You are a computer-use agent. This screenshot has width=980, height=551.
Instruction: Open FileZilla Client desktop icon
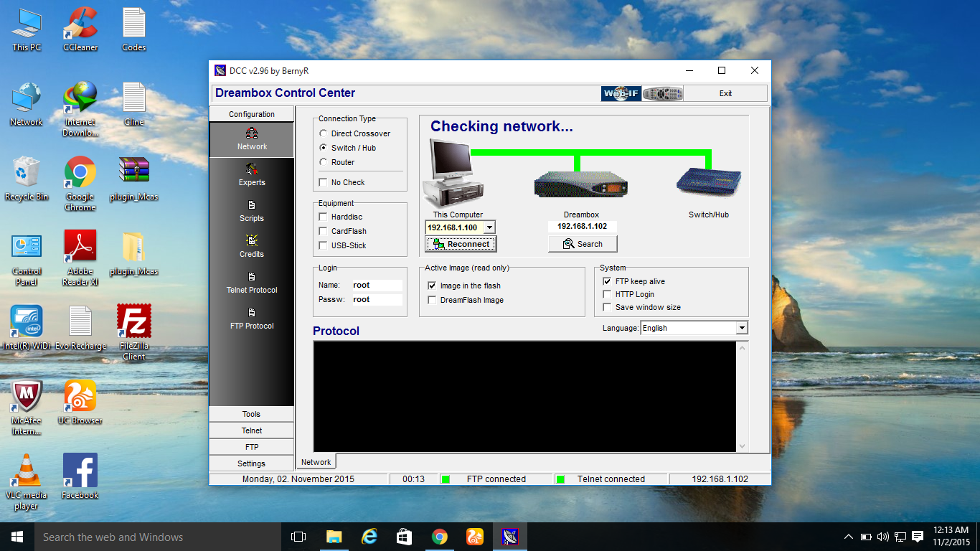coord(134,332)
